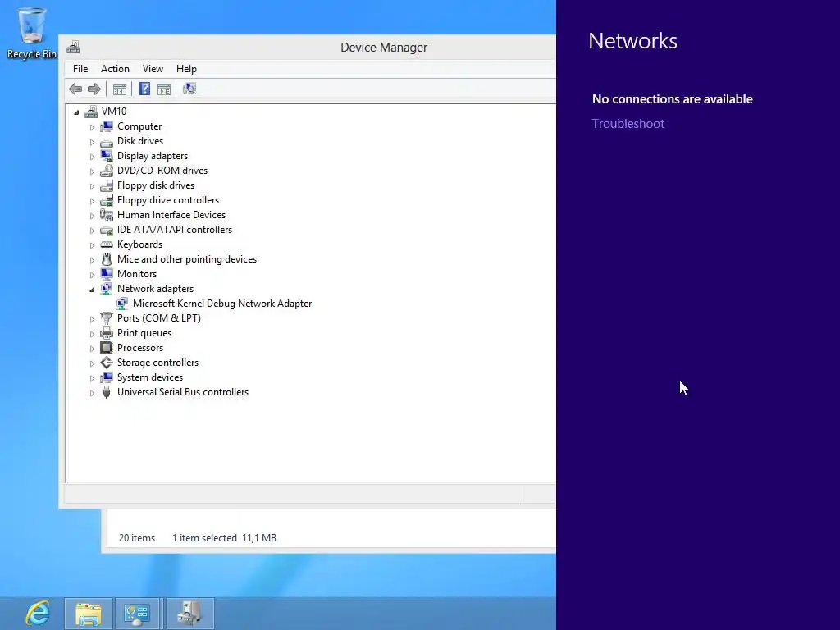Select the System devices label
840x630 pixels.
pyautogui.click(x=150, y=377)
